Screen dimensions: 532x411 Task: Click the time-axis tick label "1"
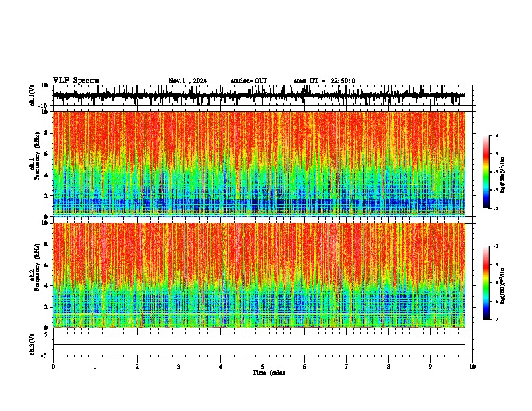coord(95,367)
